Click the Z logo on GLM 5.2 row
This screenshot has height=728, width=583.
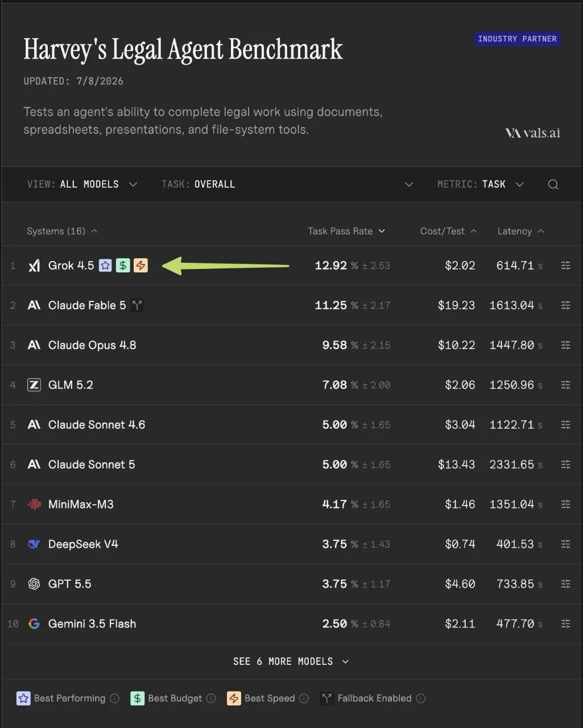pos(34,385)
